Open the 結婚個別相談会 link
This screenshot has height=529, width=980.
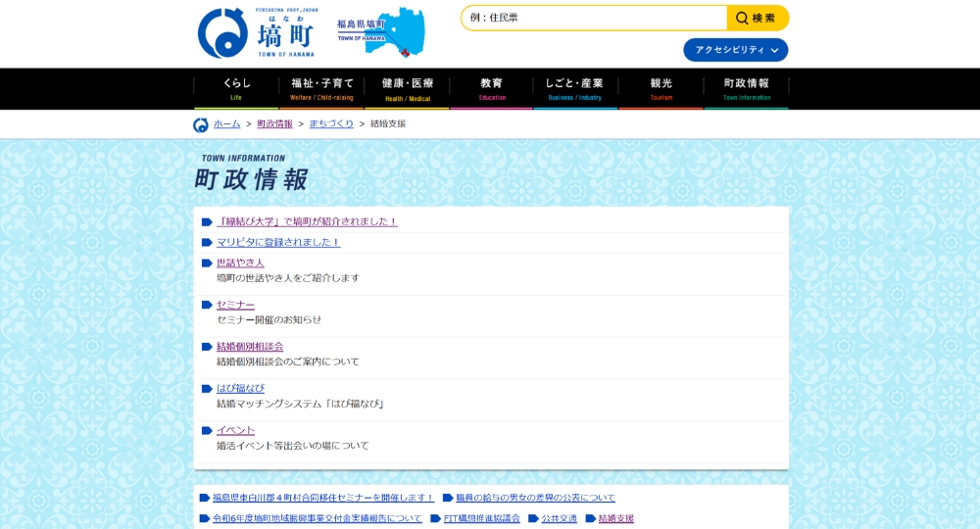[x=250, y=347]
